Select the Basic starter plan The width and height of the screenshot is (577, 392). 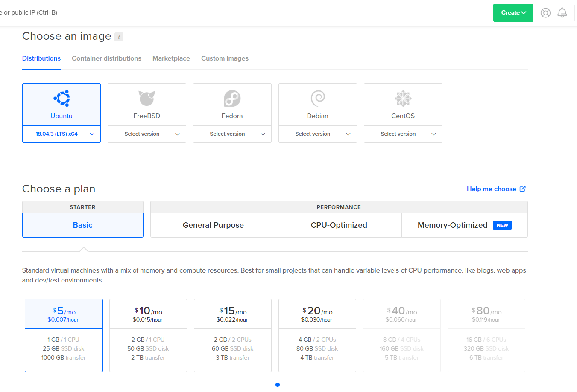(83, 225)
